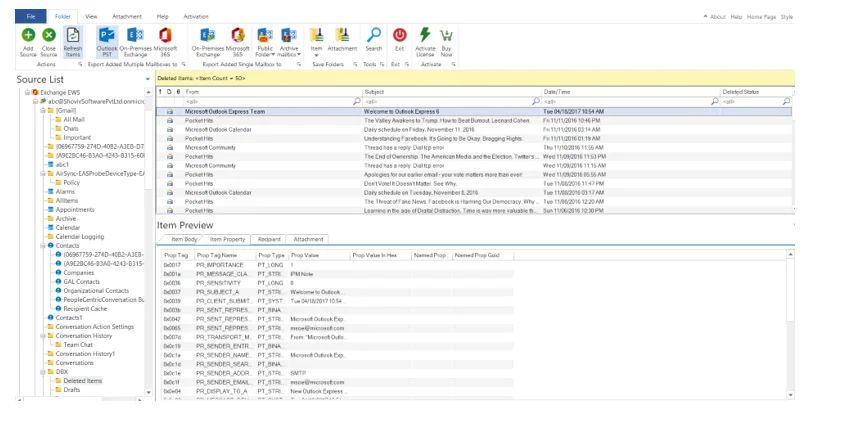This screenshot has width=864, height=424.
Task: Select the Drafts folder
Action: 72,390
